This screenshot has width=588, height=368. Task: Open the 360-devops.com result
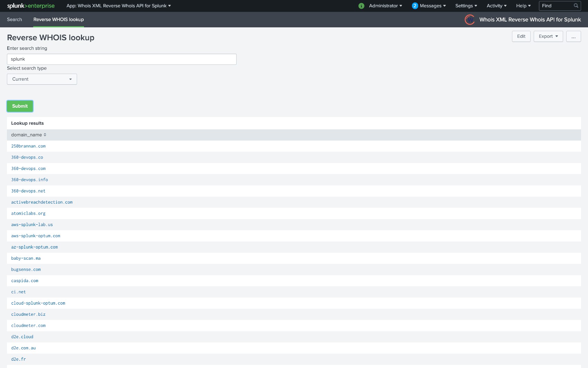tap(28, 169)
